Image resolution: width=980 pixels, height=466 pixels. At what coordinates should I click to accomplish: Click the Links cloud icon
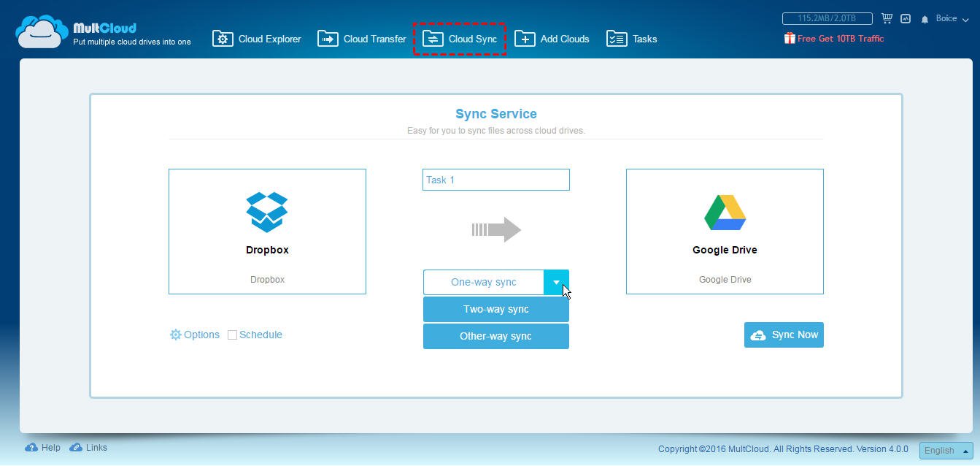(x=76, y=448)
